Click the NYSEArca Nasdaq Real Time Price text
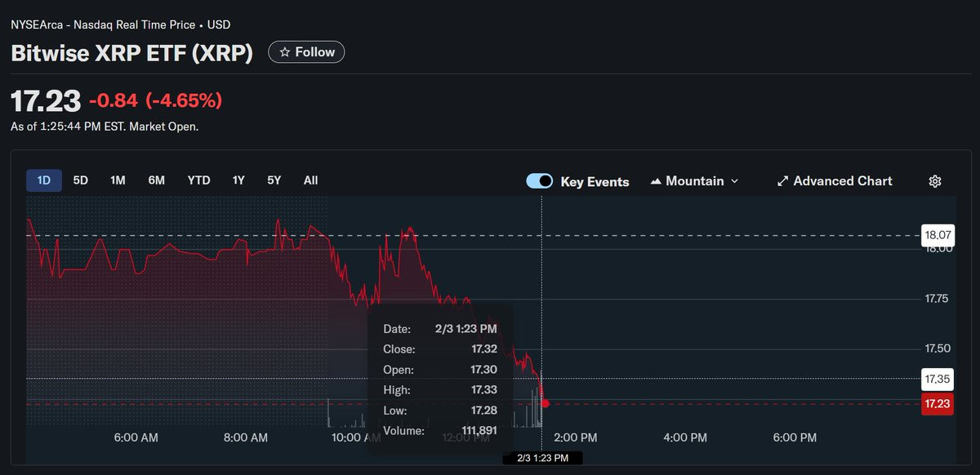980x475 pixels. click(120, 24)
